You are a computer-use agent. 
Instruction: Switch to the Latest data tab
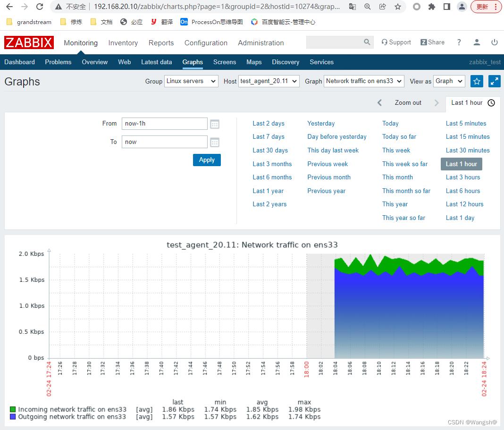pyautogui.click(x=156, y=62)
